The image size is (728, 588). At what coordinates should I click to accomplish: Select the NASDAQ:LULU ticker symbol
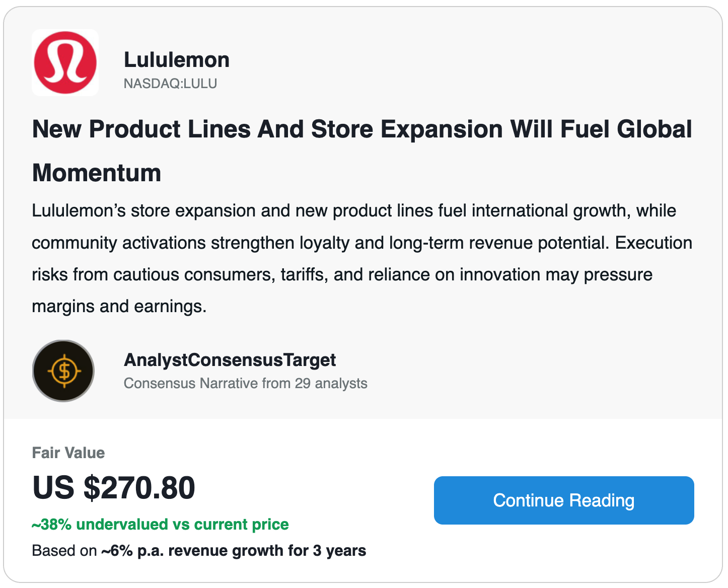(170, 84)
